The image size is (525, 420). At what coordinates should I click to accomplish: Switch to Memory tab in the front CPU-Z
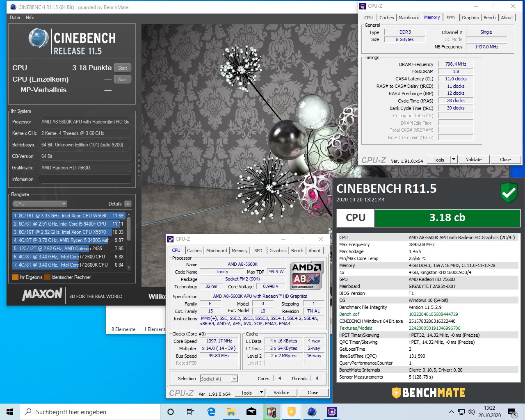coord(240,251)
